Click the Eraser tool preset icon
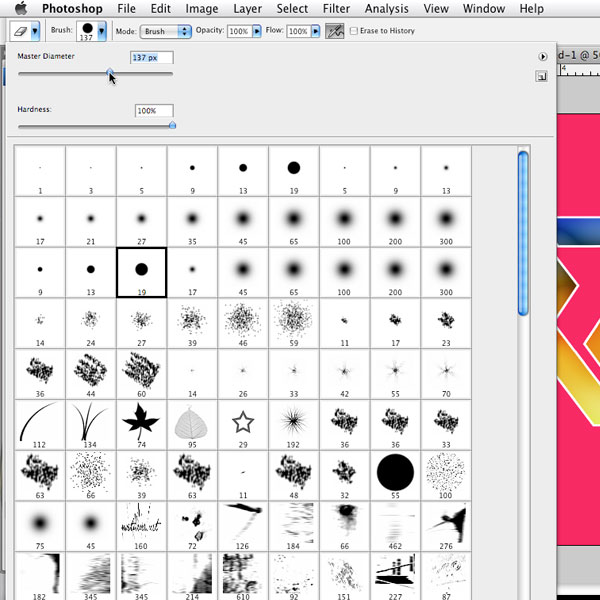 coord(19,32)
